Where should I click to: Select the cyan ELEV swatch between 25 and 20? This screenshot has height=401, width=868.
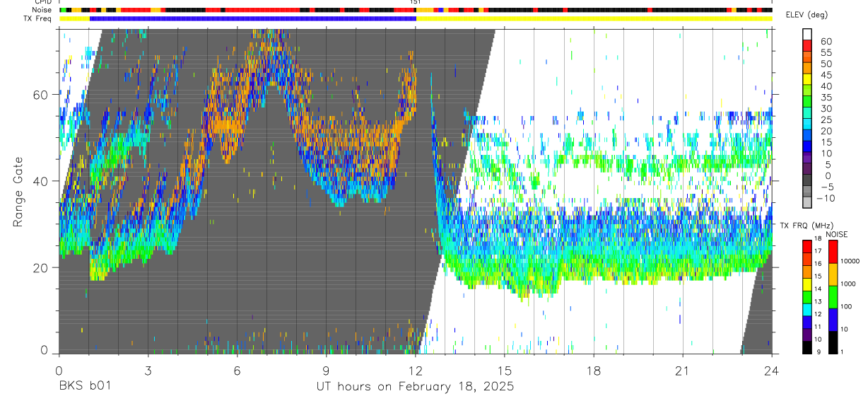(x=807, y=125)
